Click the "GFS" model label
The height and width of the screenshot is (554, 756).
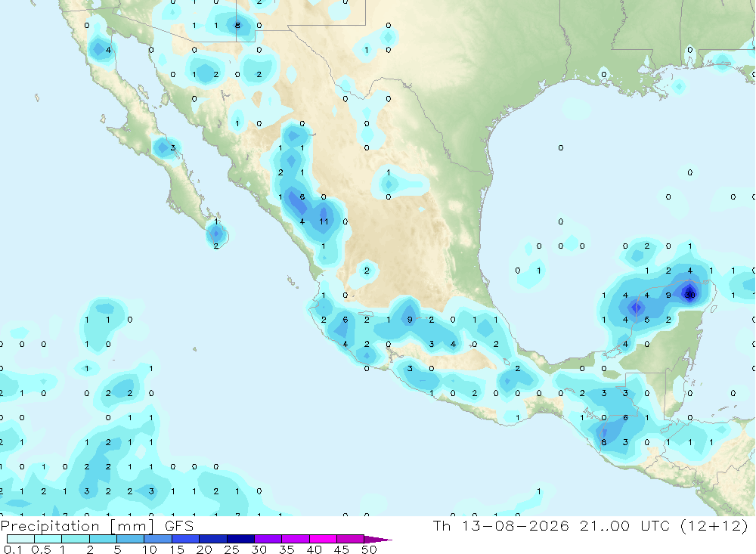pyautogui.click(x=179, y=526)
